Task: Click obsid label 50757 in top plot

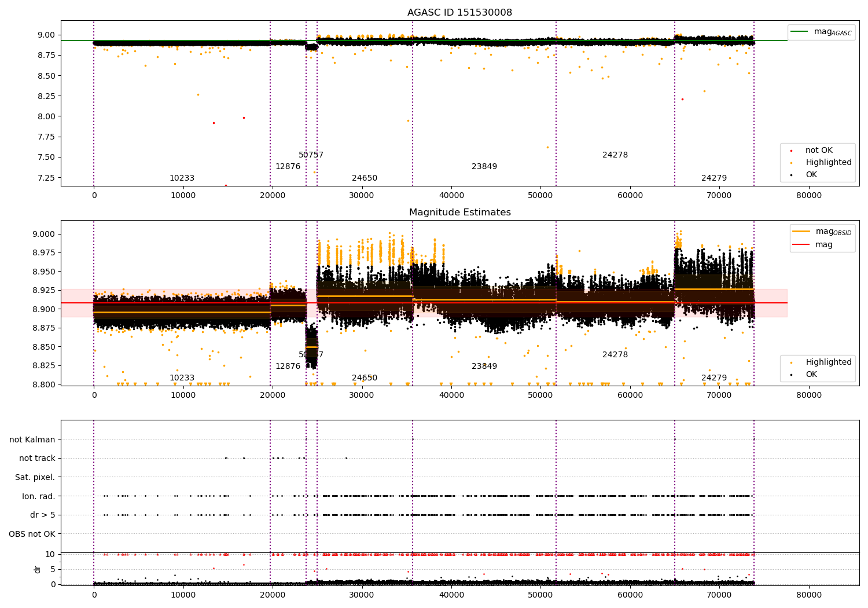Action: [311, 155]
